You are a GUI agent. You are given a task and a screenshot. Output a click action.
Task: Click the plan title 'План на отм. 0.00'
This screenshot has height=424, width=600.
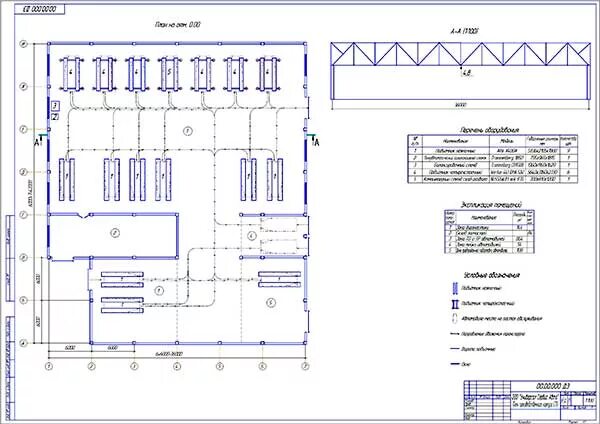(x=178, y=25)
